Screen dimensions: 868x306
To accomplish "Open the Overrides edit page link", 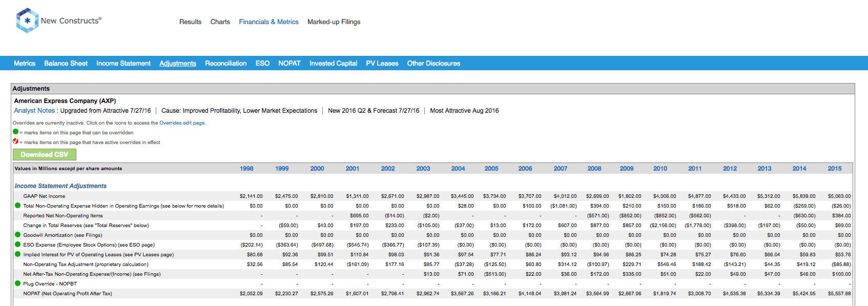I will [x=182, y=123].
